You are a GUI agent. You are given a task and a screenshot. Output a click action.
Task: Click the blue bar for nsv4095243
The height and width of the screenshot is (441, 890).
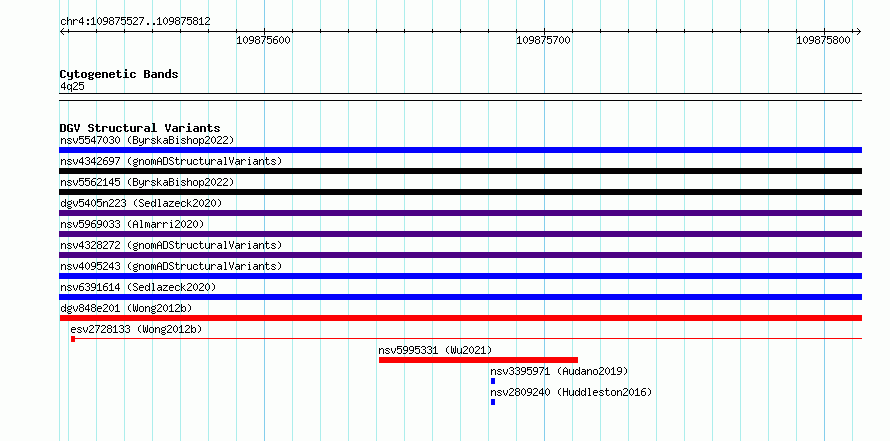pyautogui.click(x=460, y=276)
